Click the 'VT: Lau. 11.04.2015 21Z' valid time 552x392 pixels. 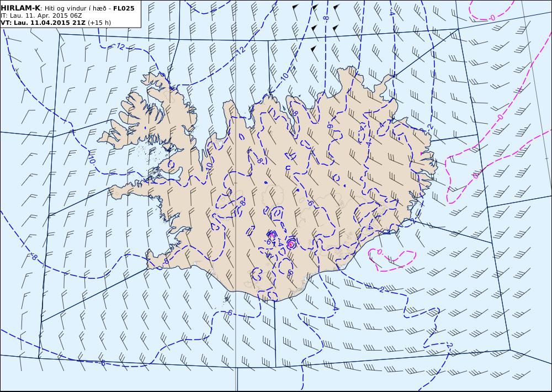coord(43,23)
